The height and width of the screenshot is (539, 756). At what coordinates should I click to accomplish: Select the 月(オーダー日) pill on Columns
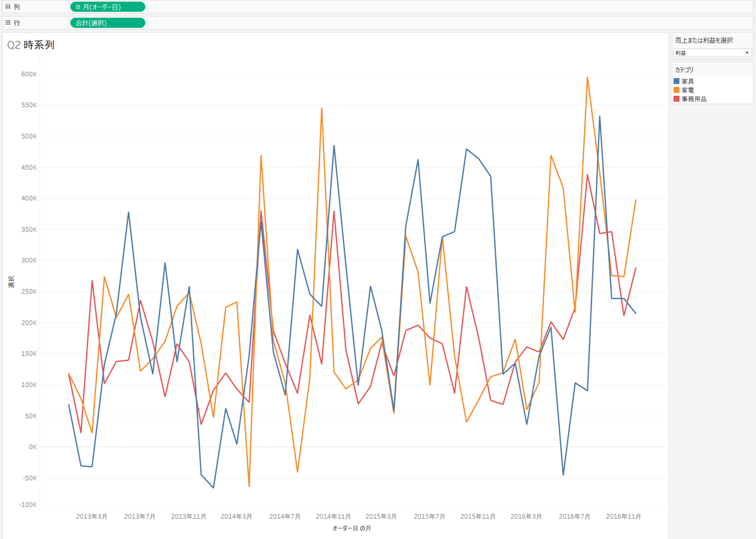click(108, 7)
